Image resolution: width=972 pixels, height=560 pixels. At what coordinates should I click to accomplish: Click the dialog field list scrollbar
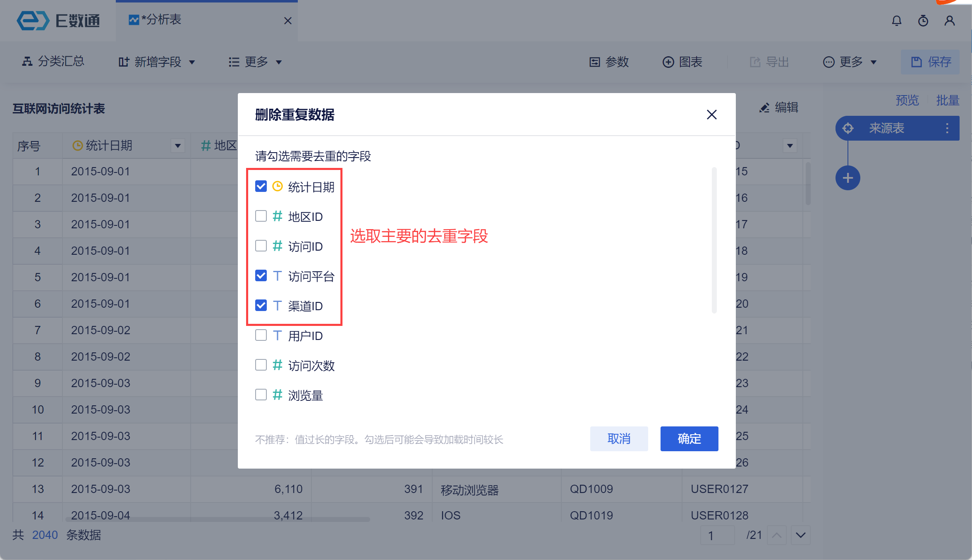[x=714, y=240]
